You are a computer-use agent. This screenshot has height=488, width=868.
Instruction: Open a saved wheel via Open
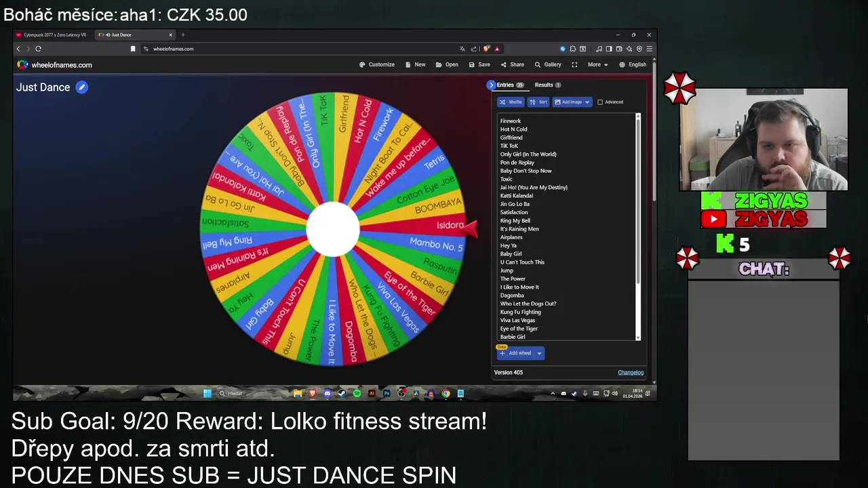(x=447, y=64)
